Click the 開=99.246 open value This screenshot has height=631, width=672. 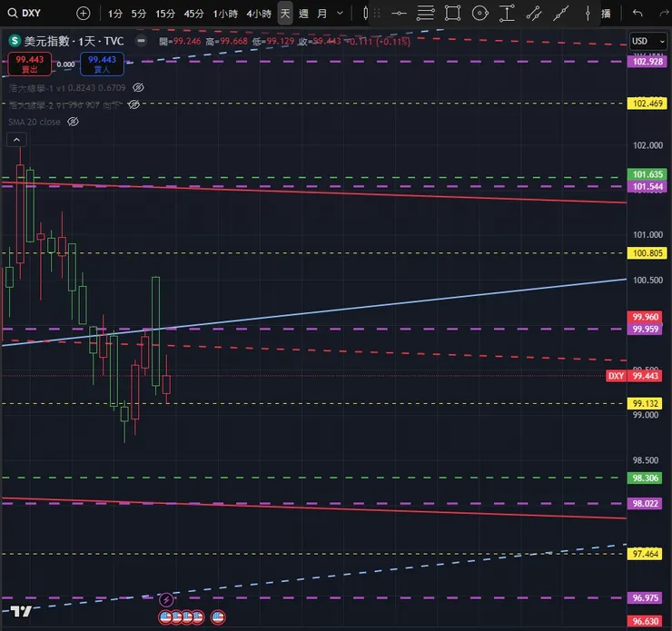pyautogui.click(x=180, y=41)
